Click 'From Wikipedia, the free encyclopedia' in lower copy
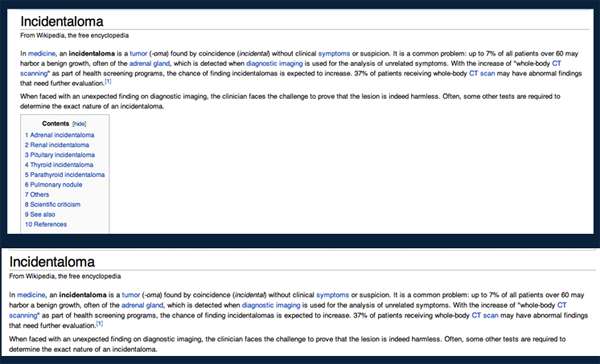This screenshot has height=364, width=600. [65, 276]
